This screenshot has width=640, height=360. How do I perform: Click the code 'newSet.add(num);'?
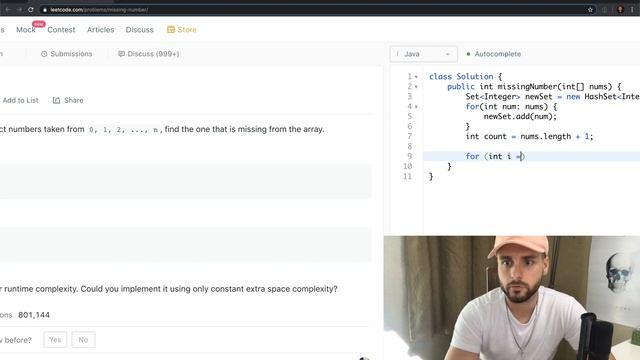pyautogui.click(x=520, y=116)
